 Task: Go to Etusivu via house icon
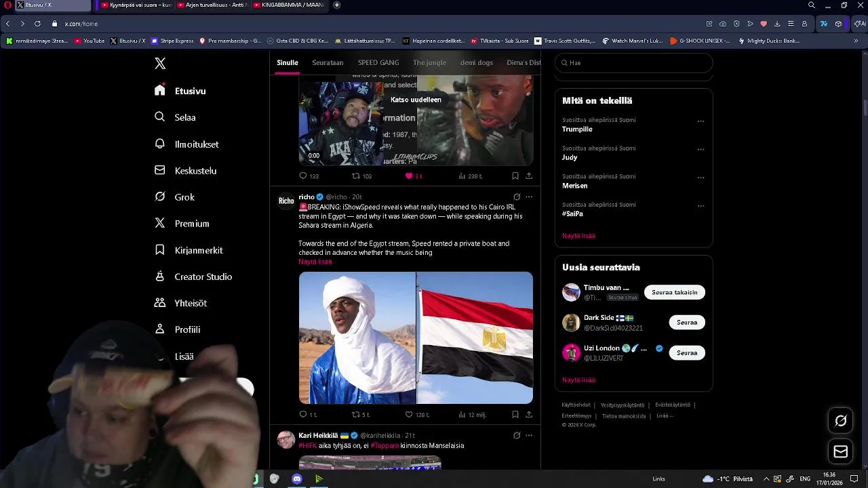(160, 91)
